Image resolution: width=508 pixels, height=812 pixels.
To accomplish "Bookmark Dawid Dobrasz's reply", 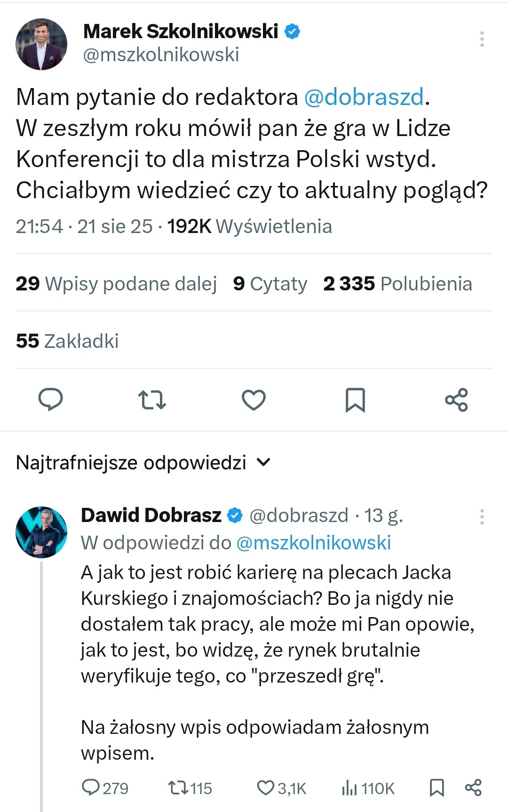I will coord(437,788).
